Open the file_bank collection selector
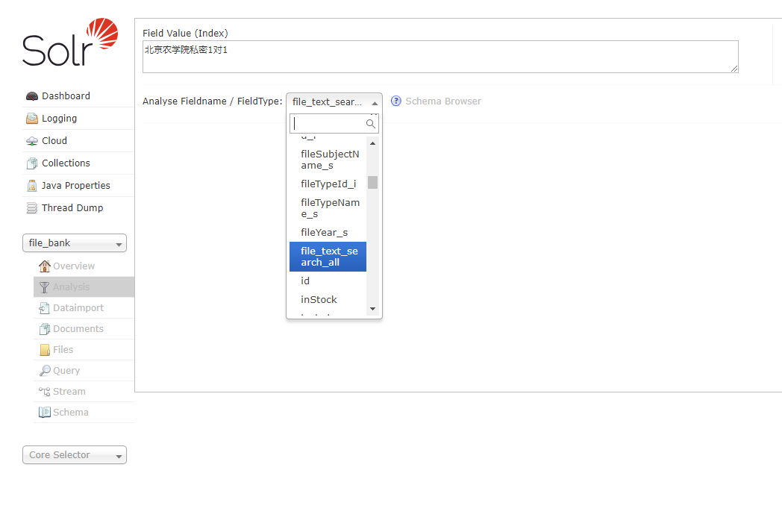This screenshot has width=782, height=532. point(75,243)
